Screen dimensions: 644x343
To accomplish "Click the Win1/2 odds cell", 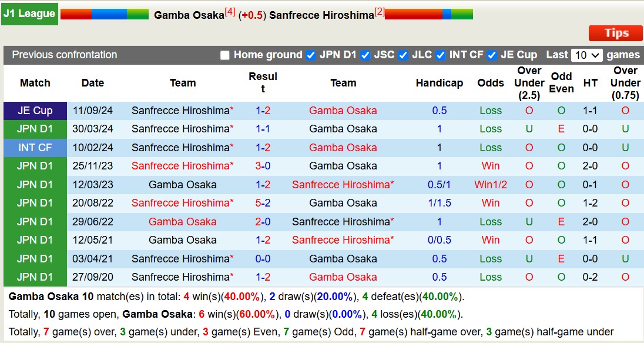I will tap(491, 184).
